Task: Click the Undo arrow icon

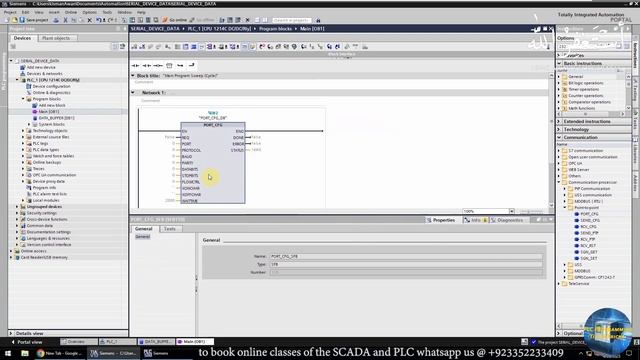Action: click(x=98, y=20)
